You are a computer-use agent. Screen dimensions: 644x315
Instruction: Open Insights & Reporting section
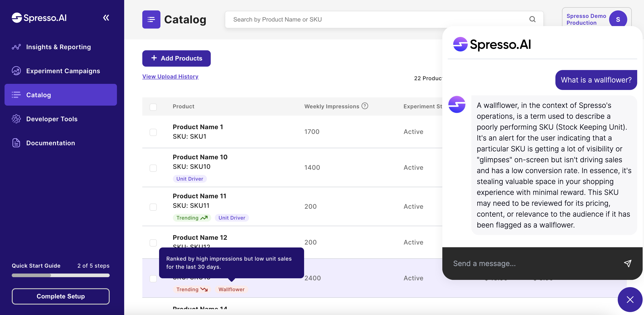(x=58, y=47)
